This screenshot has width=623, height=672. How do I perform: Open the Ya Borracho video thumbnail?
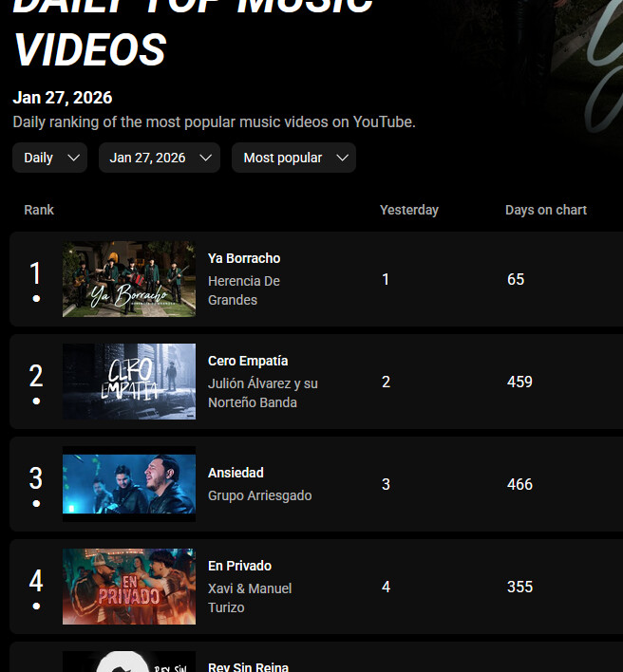coord(129,279)
